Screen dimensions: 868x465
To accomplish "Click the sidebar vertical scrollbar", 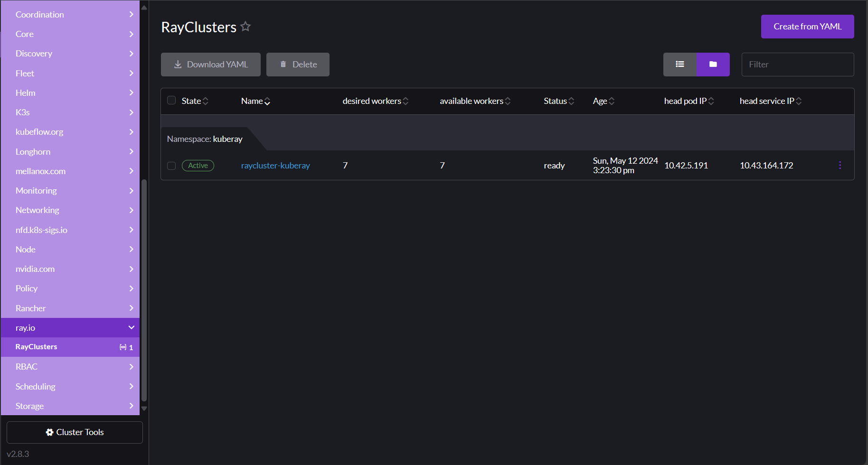I will [144, 289].
